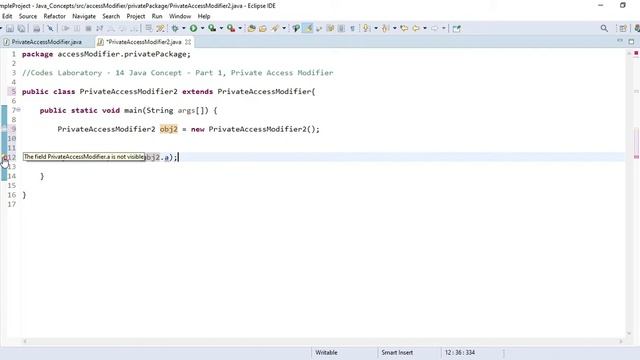This screenshot has width=640, height=360.
Task: Click the class name PrivateAccessModifier2 on line 5
Action: 128,91
